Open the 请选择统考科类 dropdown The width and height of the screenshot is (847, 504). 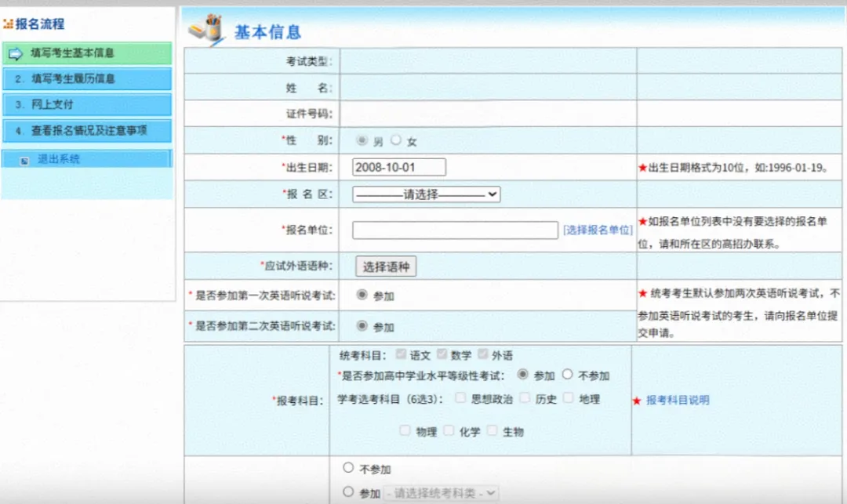(441, 493)
